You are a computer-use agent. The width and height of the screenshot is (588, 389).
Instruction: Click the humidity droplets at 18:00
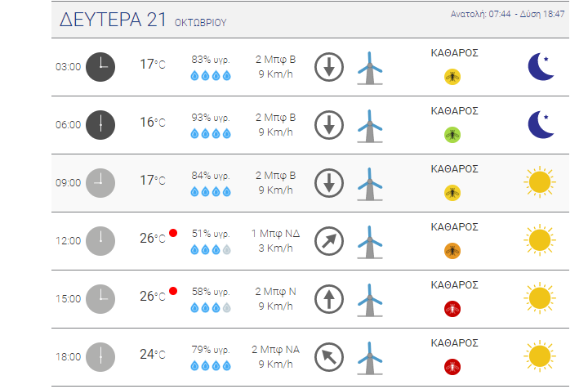[211, 366]
